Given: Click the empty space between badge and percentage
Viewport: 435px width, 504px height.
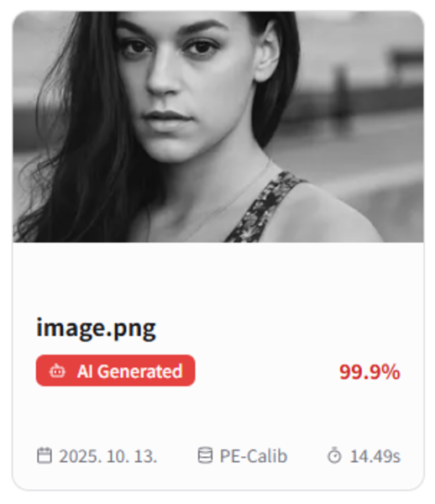Looking at the screenshot, I should (x=267, y=371).
